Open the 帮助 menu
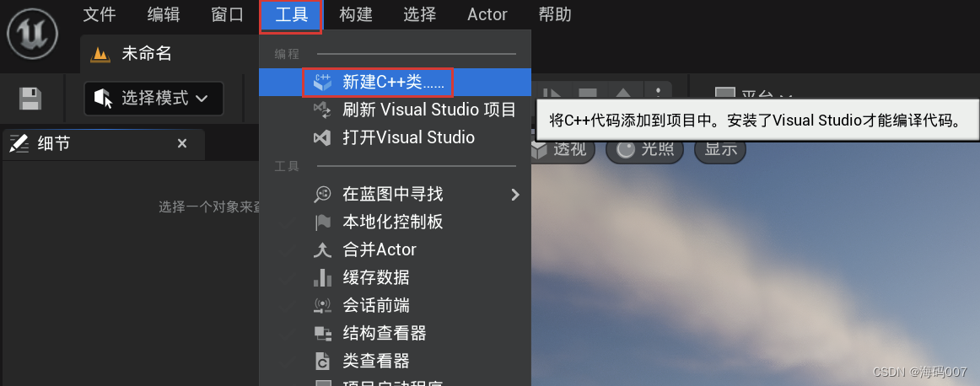Viewport: 980px width, 386px height. click(555, 14)
